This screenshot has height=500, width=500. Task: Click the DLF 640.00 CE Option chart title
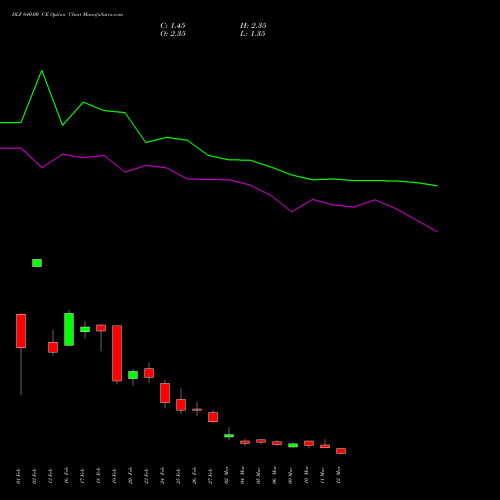[67, 15]
